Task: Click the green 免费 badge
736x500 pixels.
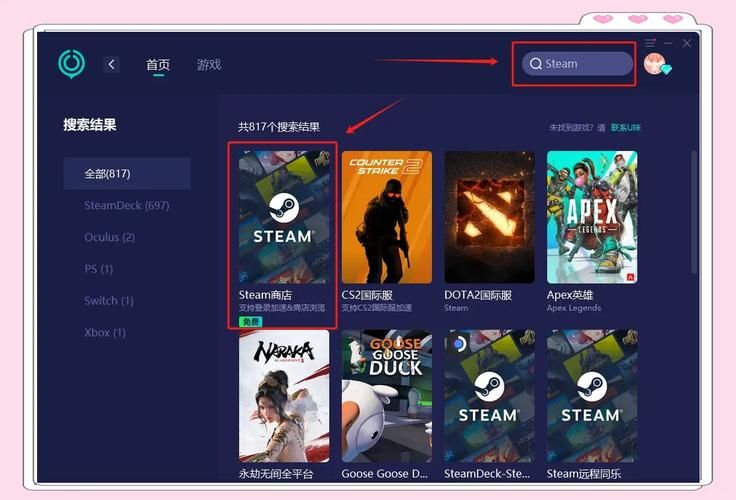Action: (251, 322)
